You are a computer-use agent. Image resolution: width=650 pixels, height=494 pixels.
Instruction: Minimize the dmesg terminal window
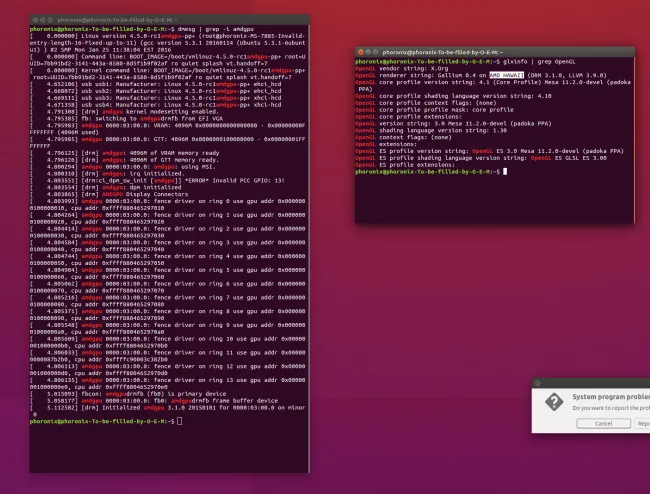coord(43,19)
